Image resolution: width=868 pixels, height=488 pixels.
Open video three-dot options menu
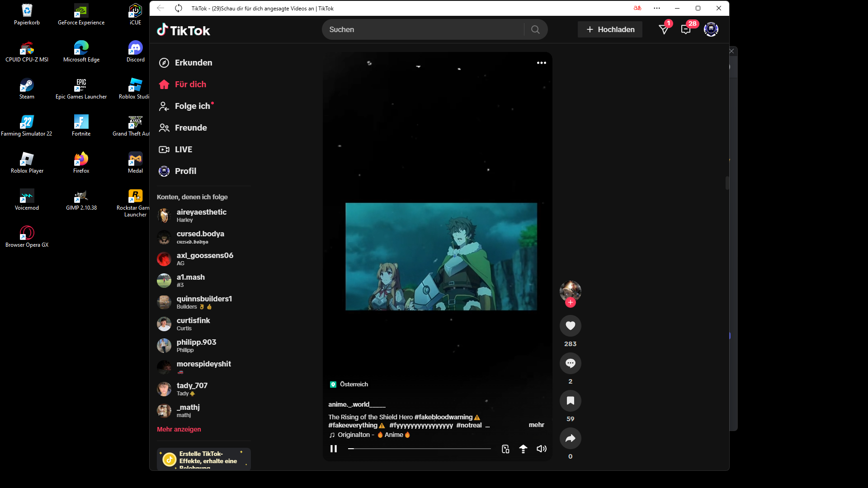tap(542, 63)
